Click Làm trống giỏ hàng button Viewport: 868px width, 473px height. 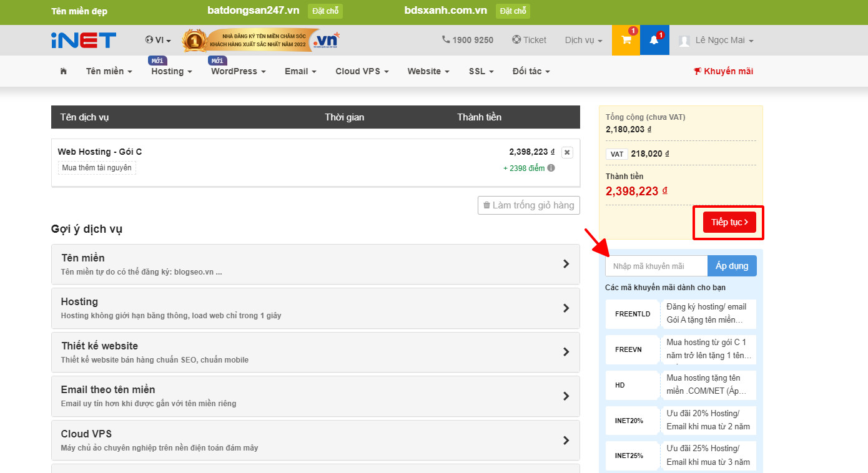coord(529,205)
